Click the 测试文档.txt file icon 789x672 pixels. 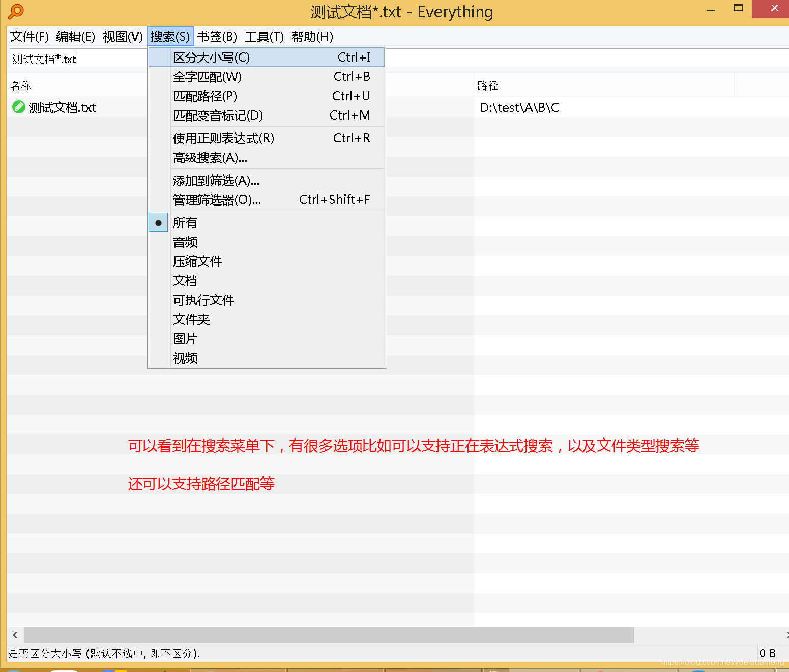coord(19,107)
